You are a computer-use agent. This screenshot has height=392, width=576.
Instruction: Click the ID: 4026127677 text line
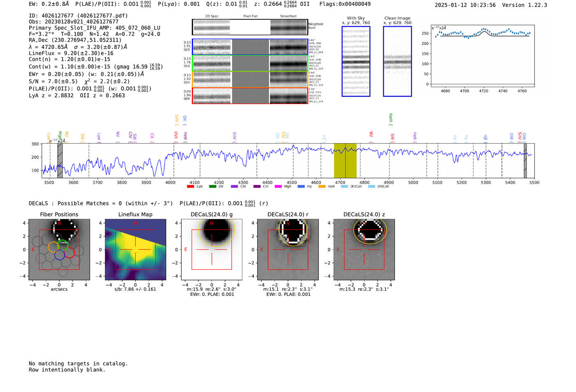tap(78, 16)
